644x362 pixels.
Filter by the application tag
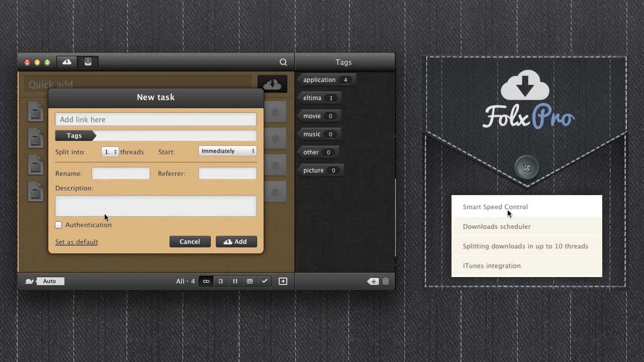tap(326, 80)
